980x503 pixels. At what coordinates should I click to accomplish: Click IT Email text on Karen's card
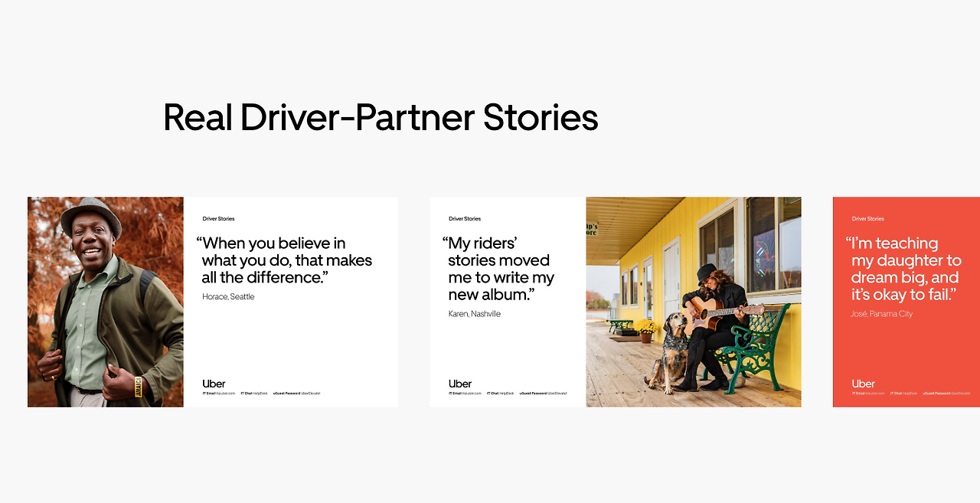pos(465,393)
